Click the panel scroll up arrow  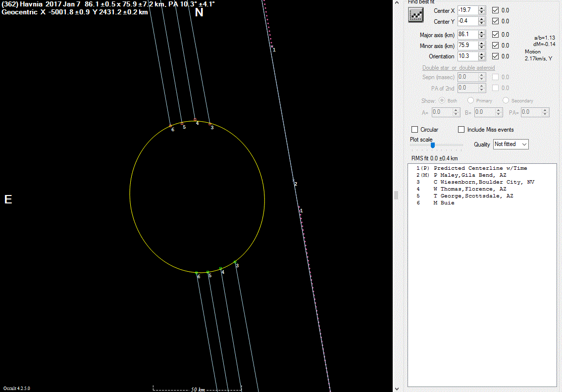coord(396,3)
